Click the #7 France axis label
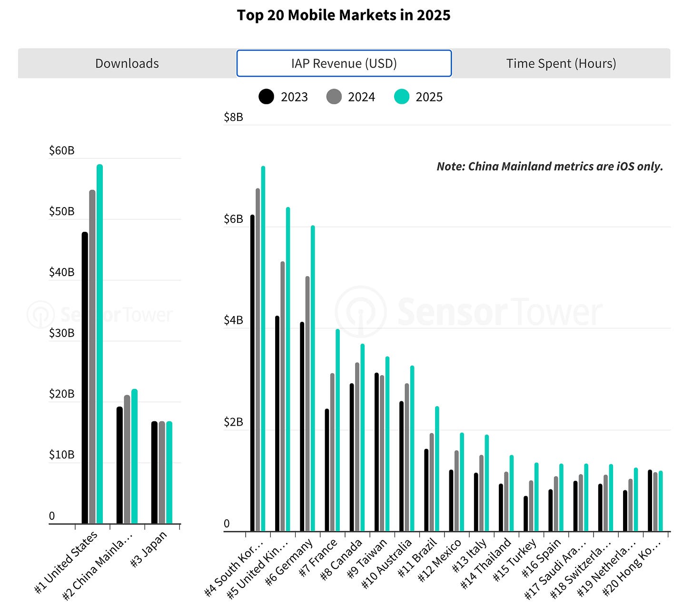 319,557
